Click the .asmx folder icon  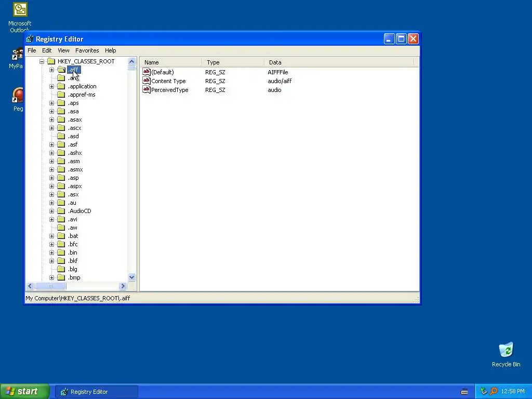click(x=61, y=169)
